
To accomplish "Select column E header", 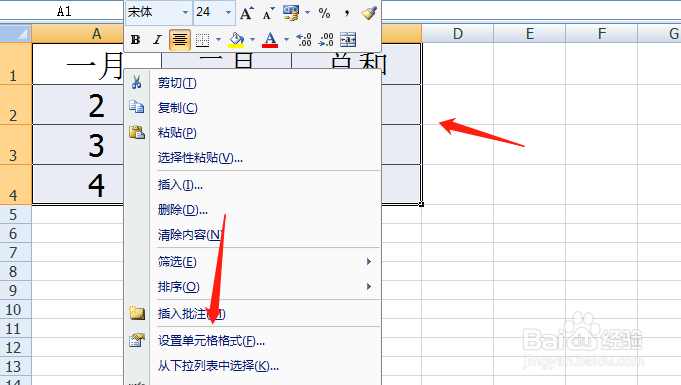I will tap(529, 33).
